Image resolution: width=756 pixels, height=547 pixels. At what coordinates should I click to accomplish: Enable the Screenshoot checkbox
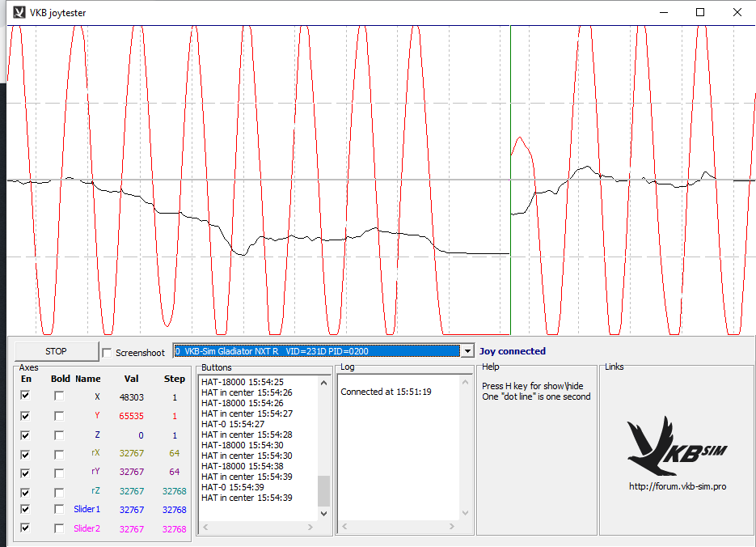pyautogui.click(x=107, y=353)
